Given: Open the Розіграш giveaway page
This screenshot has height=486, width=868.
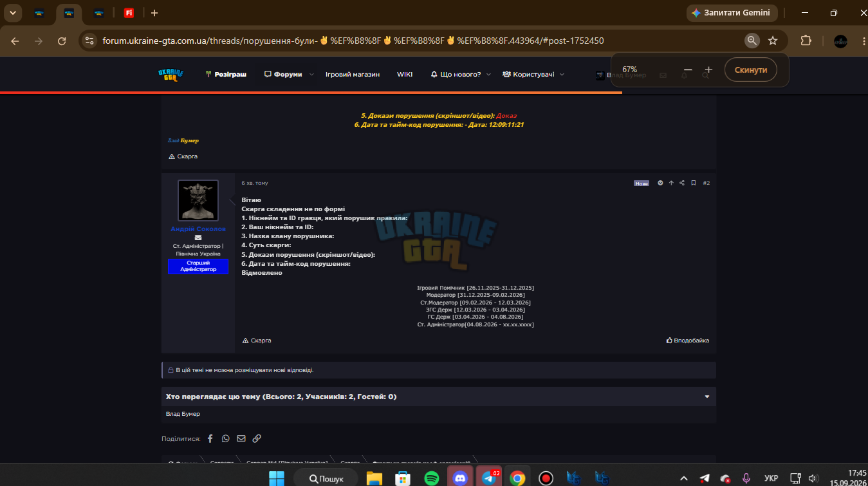Looking at the screenshot, I should (x=226, y=75).
